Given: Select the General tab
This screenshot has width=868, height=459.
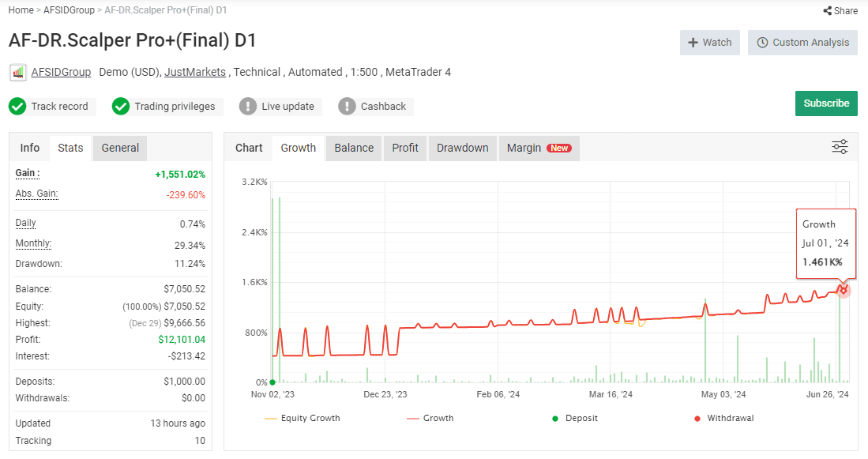Looking at the screenshot, I should click(x=120, y=148).
